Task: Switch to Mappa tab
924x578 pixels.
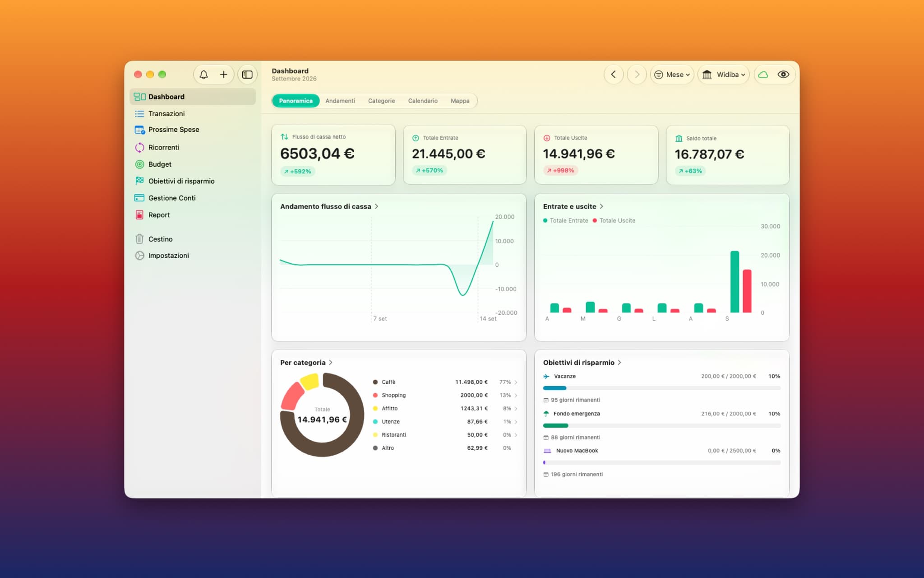Action: pos(460,101)
